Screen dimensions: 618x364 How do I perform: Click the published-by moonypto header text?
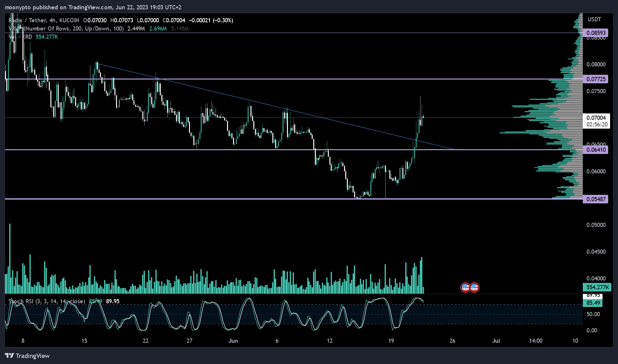(93, 7)
